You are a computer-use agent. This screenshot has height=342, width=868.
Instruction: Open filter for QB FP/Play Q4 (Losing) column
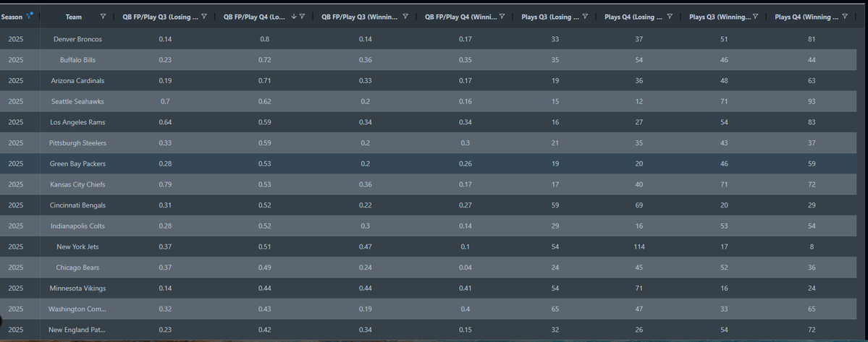[x=303, y=17]
